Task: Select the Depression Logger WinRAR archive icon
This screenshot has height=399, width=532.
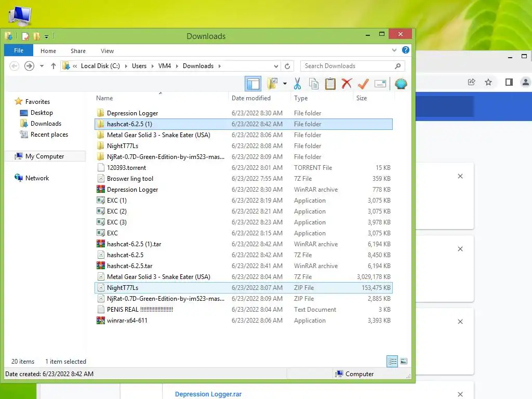Action: pyautogui.click(x=101, y=189)
